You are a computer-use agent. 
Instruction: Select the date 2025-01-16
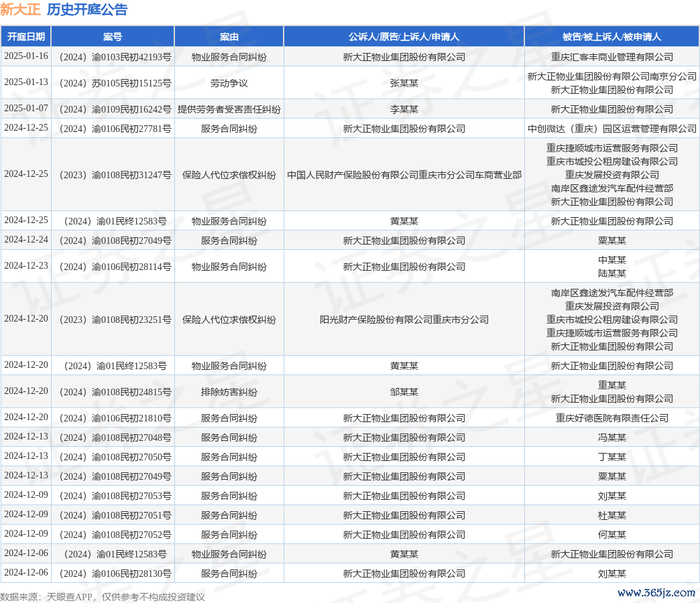(26, 56)
